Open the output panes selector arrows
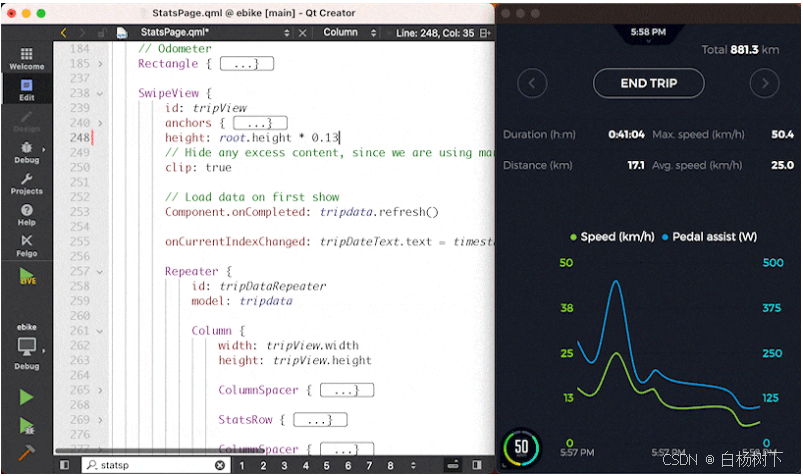The image size is (803, 476). pyautogui.click(x=413, y=465)
